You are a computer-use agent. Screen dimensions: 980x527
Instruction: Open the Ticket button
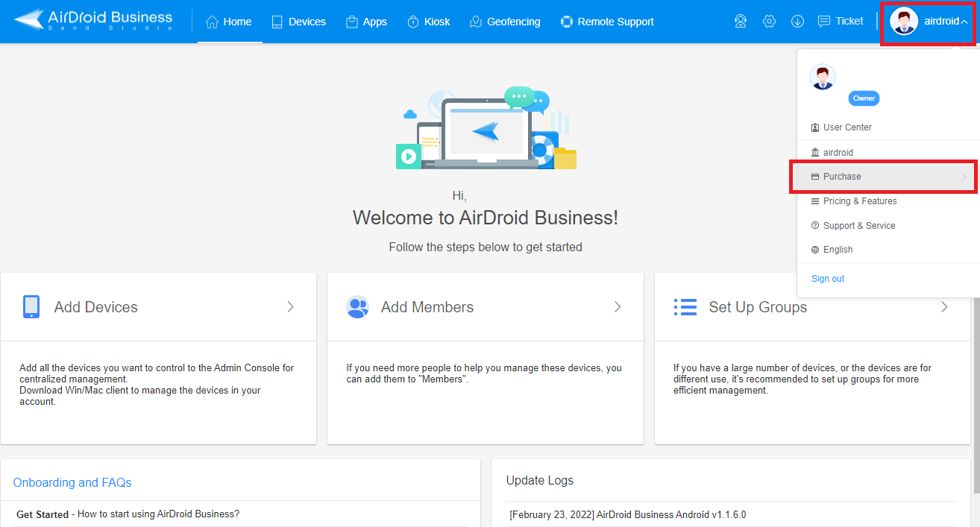[x=841, y=22]
